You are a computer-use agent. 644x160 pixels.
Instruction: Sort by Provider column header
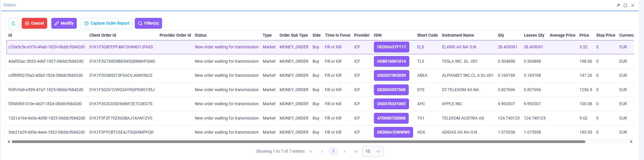tap(362, 35)
